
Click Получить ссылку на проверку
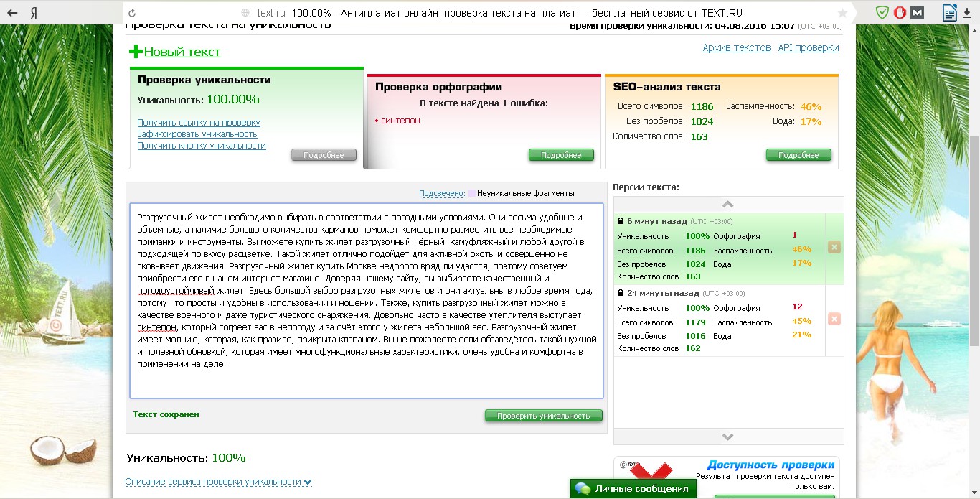tap(199, 123)
